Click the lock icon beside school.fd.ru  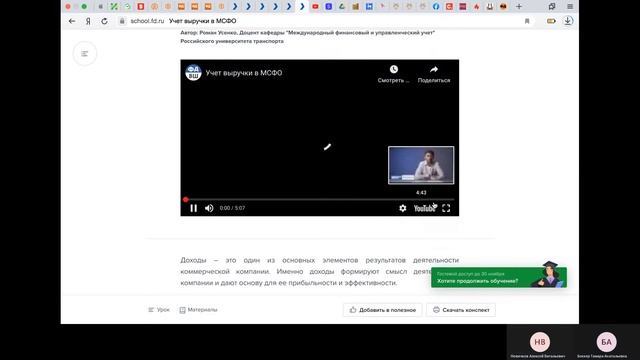[x=122, y=21]
